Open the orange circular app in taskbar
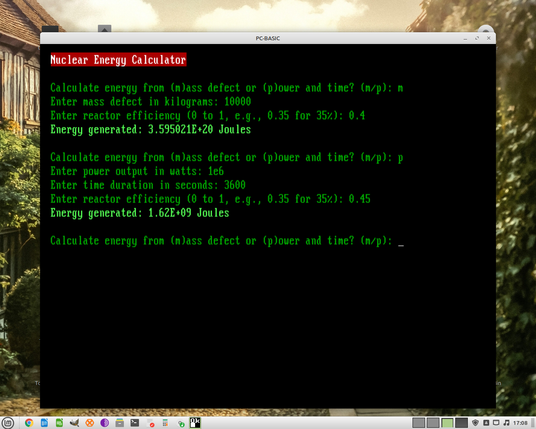The image size is (536, 429). click(x=90, y=423)
